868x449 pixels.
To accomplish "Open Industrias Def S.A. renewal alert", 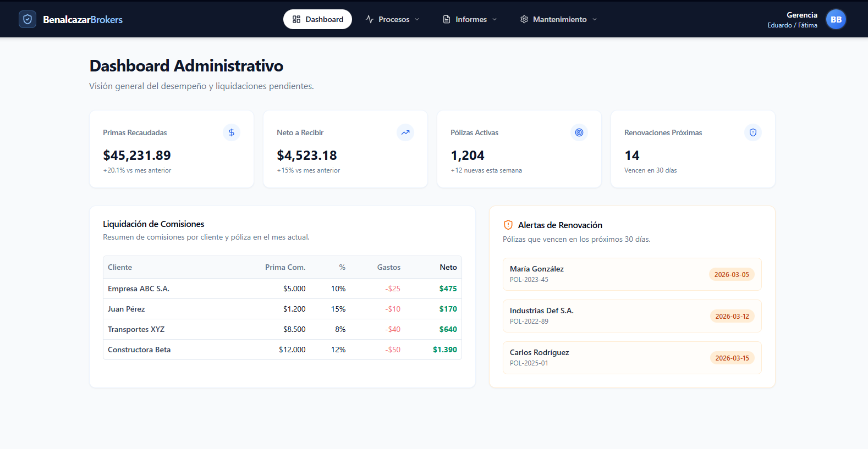I will (631, 316).
